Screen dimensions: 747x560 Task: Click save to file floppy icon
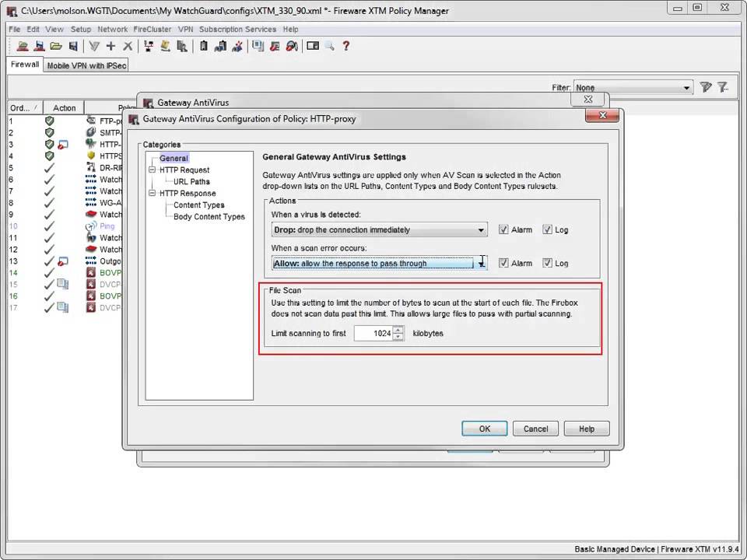coord(73,46)
